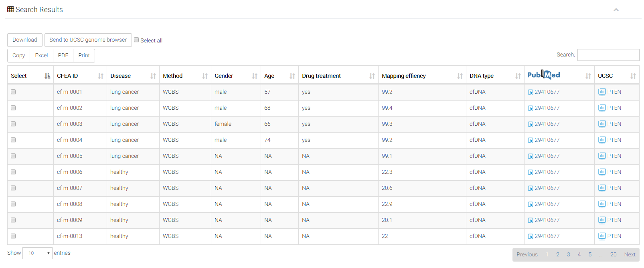This screenshot has width=644, height=268.
Task: Sort by the CFEA ID column arrows
Action: (x=101, y=76)
